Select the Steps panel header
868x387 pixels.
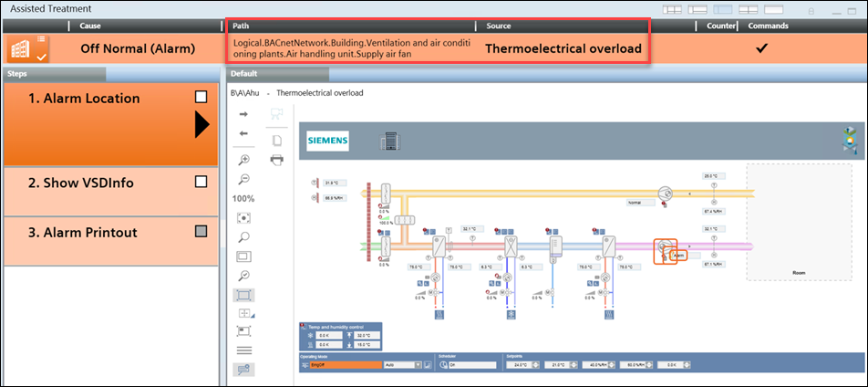coord(55,74)
